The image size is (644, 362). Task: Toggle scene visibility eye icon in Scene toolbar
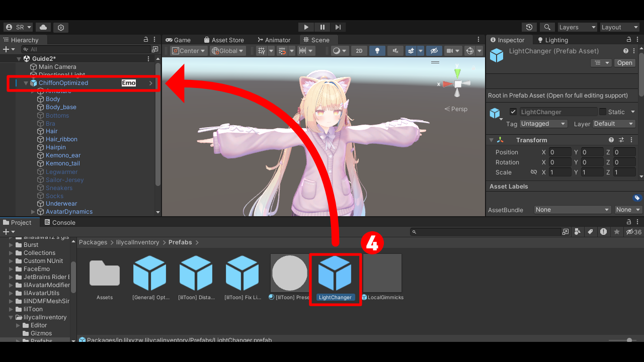[433, 51]
